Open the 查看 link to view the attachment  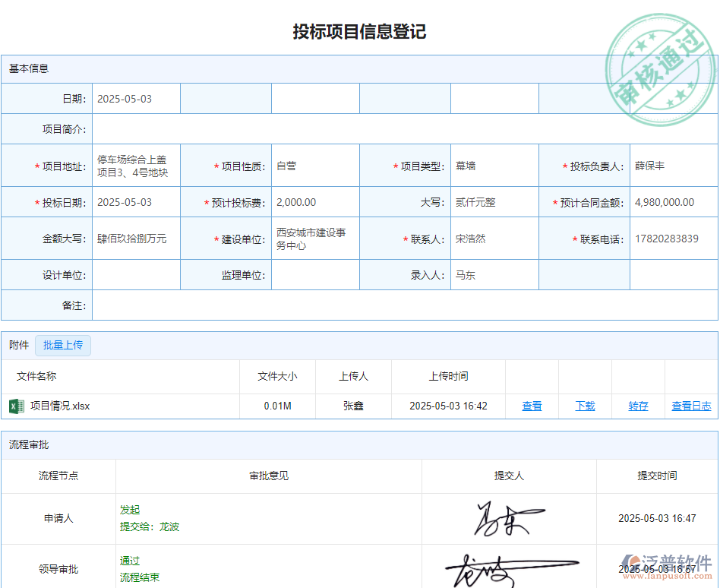click(x=532, y=406)
